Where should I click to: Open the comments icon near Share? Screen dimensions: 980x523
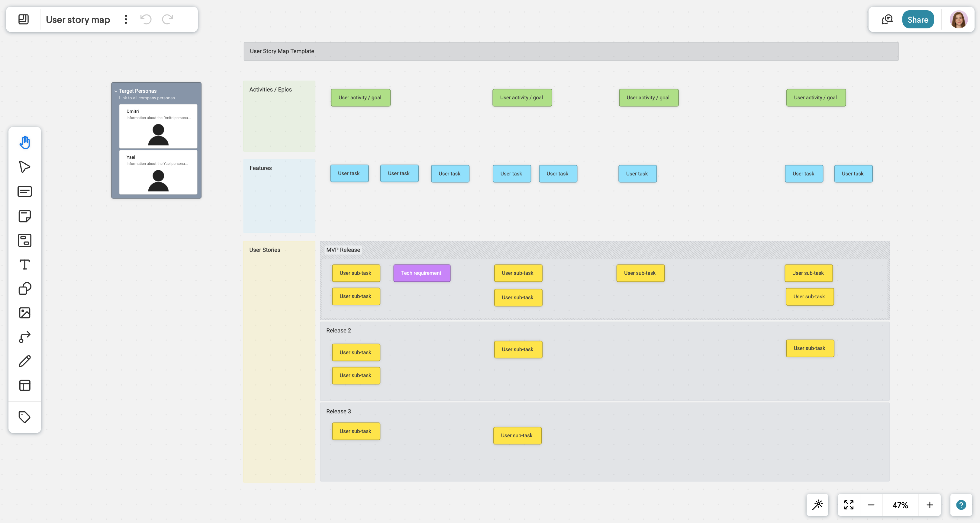887,19
